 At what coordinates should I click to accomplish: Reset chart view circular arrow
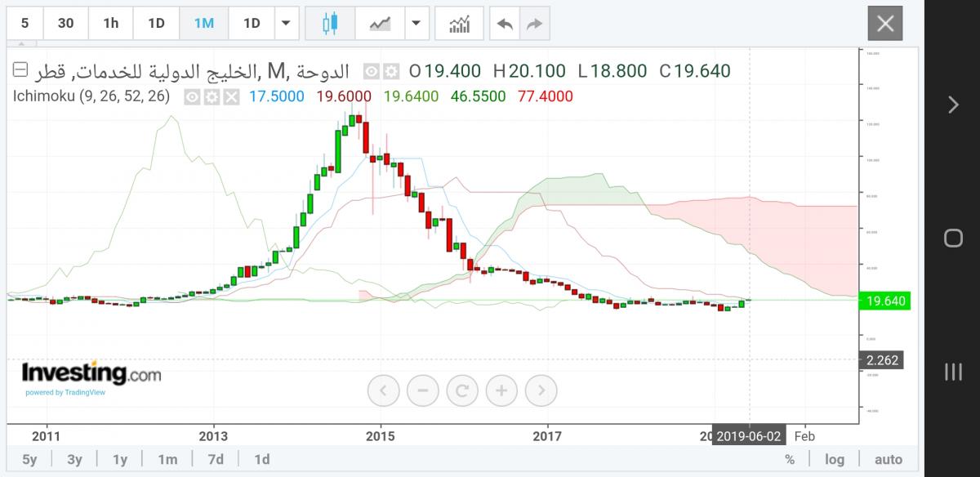[462, 390]
